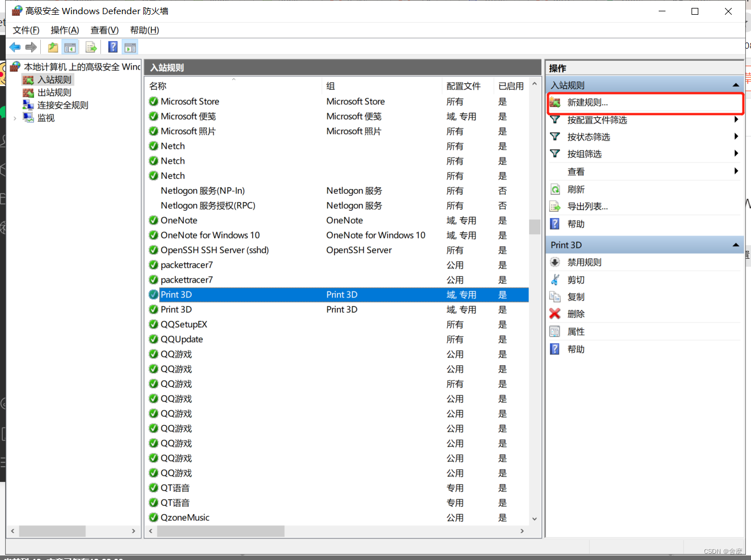Select 监视 node in the left tree

point(46,118)
